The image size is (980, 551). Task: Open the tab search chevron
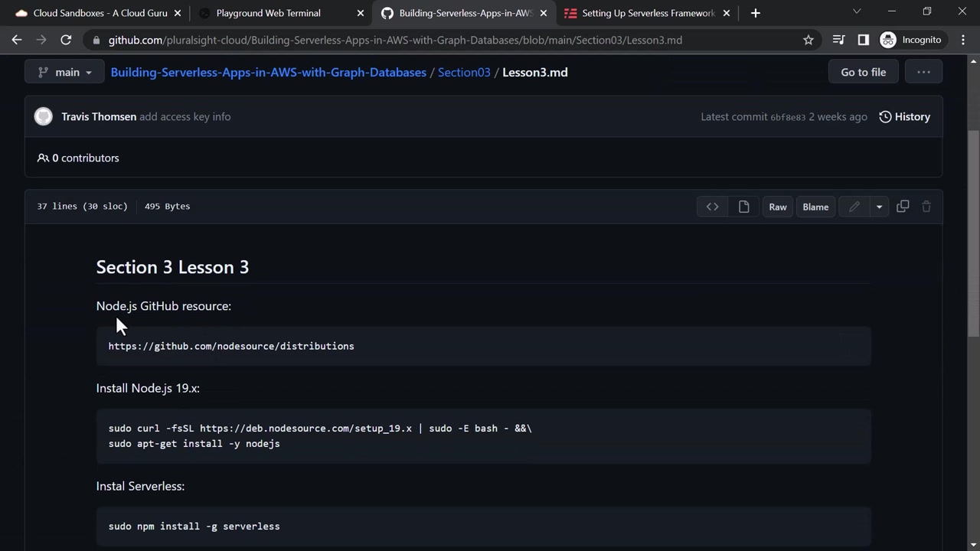pyautogui.click(x=857, y=12)
